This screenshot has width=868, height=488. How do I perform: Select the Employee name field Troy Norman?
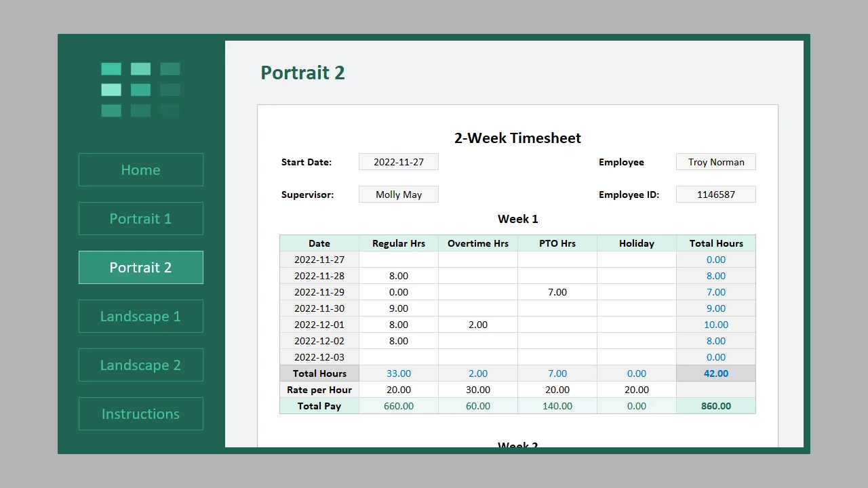[x=715, y=162]
